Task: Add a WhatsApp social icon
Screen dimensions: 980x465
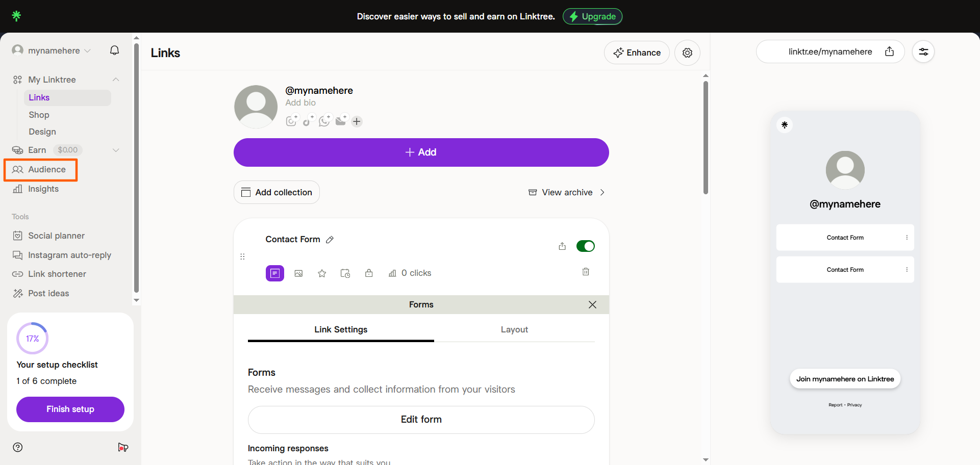Action: (x=324, y=121)
